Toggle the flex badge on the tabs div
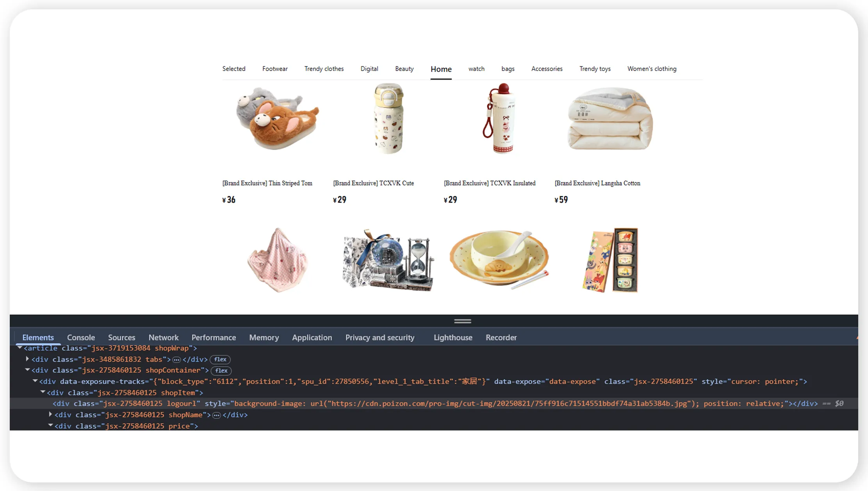 pos(220,359)
